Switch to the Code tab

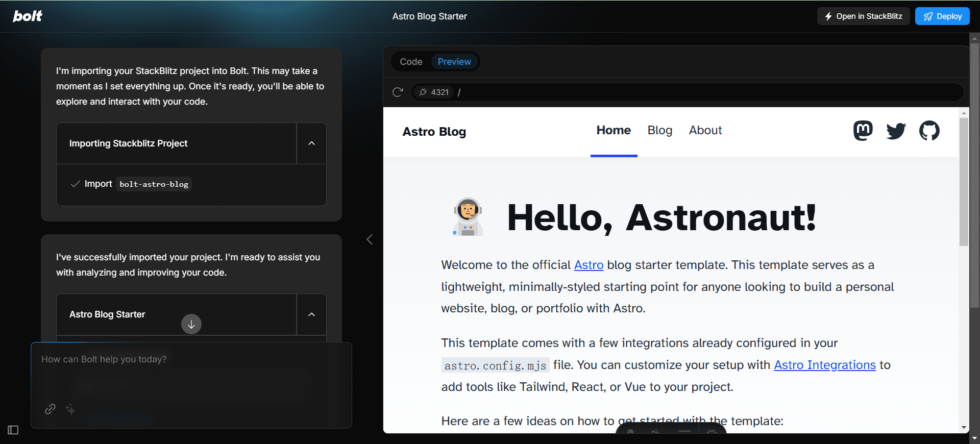(x=411, y=62)
